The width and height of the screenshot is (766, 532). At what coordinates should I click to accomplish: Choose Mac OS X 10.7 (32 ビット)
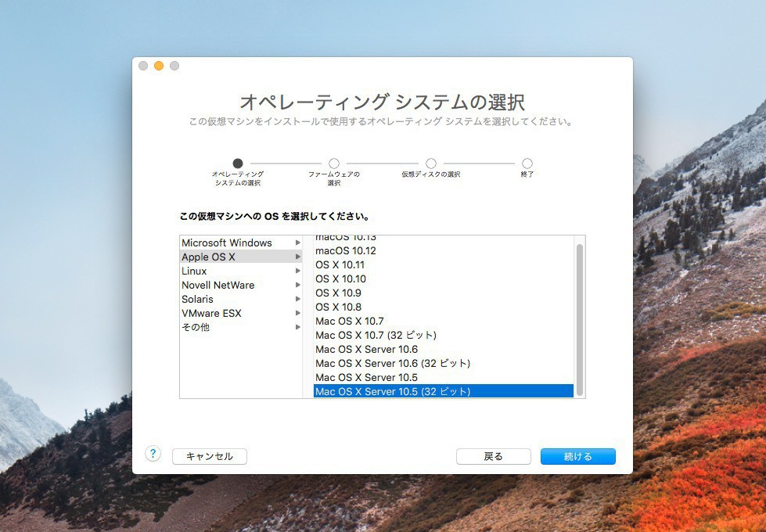[x=444, y=335]
